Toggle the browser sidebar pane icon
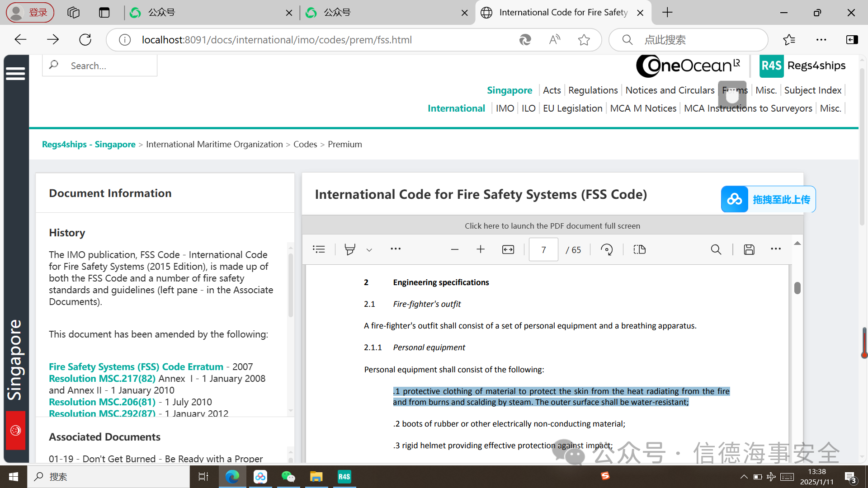Image resolution: width=868 pixels, height=488 pixels. point(852,40)
